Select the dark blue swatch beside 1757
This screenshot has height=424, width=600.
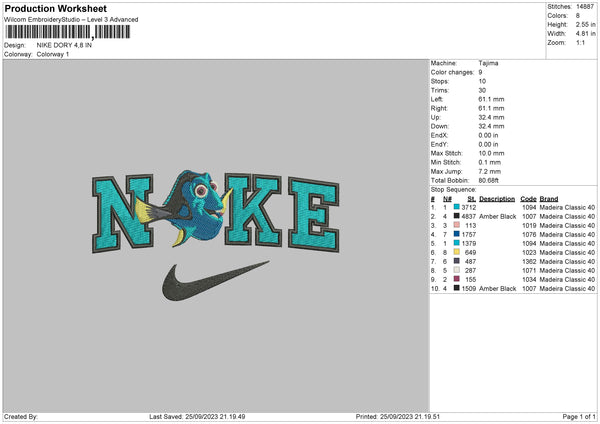(456, 234)
